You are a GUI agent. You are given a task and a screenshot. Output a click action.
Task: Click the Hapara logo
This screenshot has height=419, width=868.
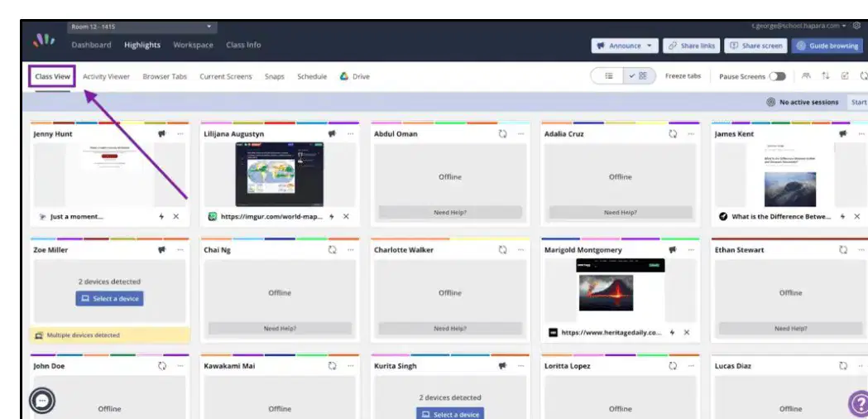coord(44,40)
